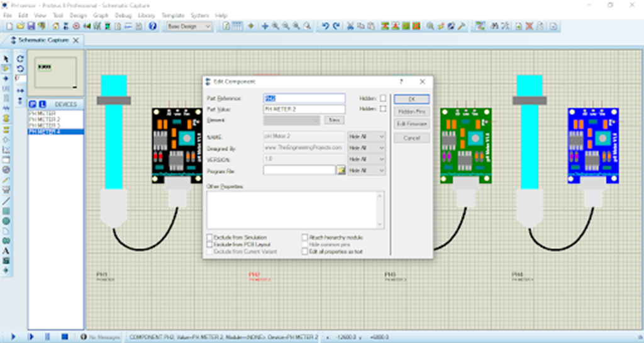
Task: Rotate anticlockwise using the rotate icon
Action: click(20, 69)
